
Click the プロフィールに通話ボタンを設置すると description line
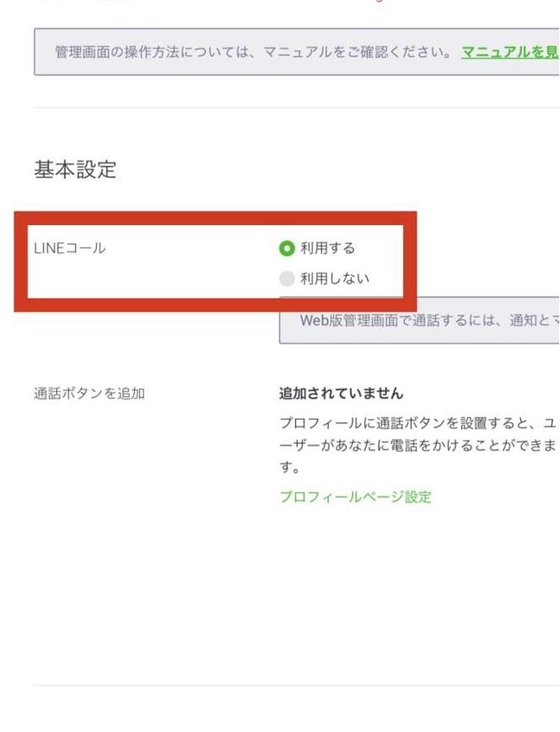[417, 423]
